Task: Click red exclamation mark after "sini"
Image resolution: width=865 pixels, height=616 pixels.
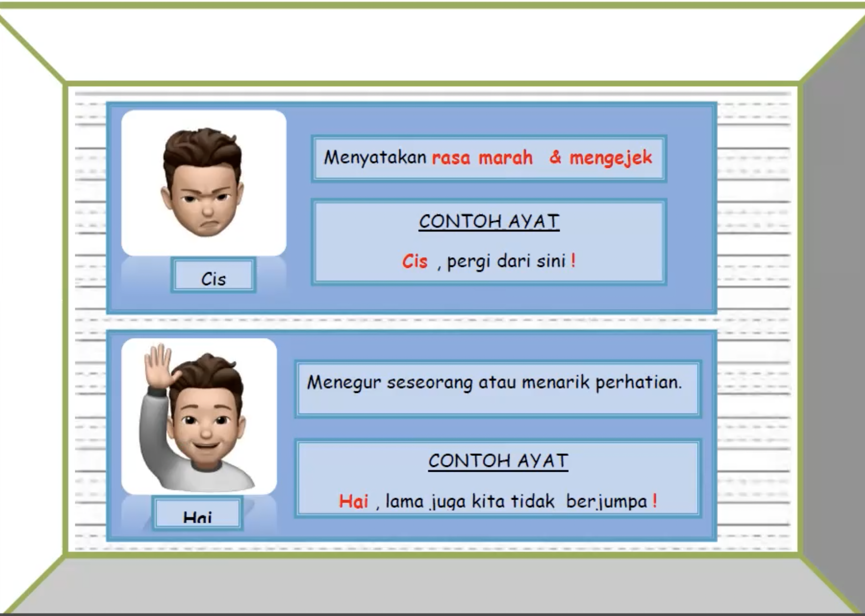Action: (573, 261)
